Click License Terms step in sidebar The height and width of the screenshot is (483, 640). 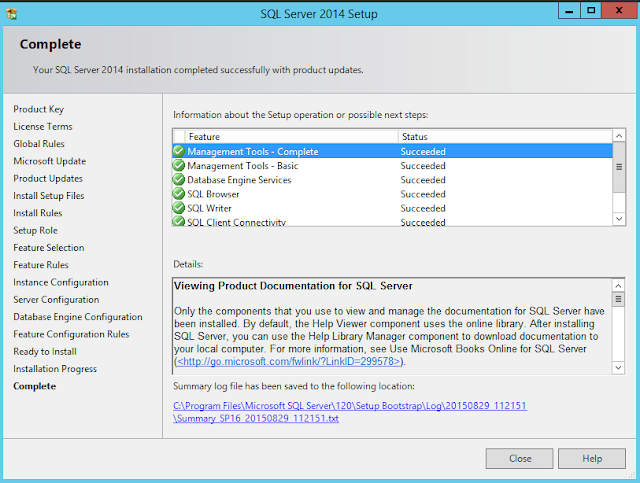[x=43, y=127]
